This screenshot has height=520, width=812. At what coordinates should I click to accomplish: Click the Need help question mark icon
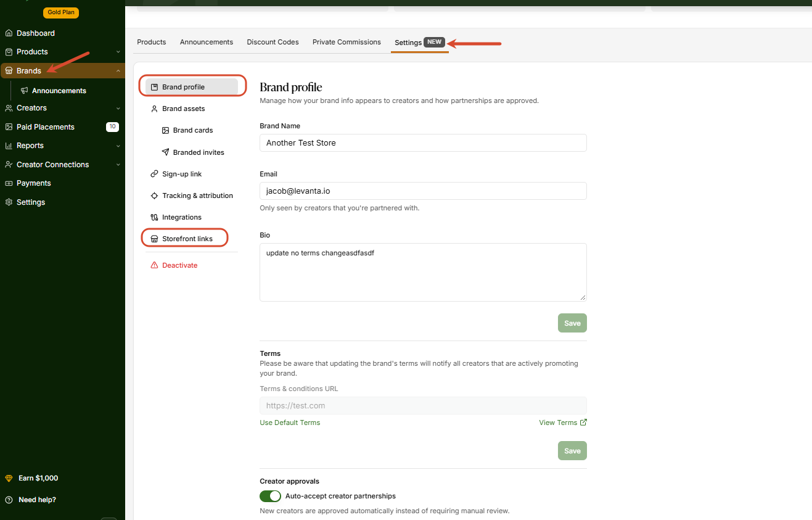pyautogui.click(x=9, y=500)
